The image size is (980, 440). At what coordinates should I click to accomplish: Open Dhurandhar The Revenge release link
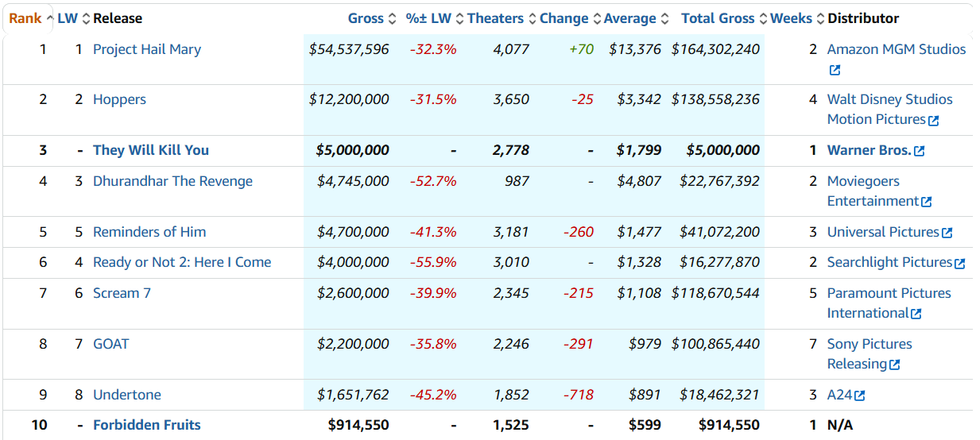pos(172,181)
